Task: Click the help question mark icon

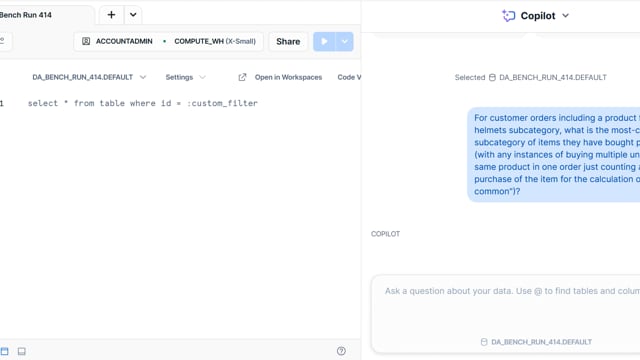Action: [x=341, y=351]
